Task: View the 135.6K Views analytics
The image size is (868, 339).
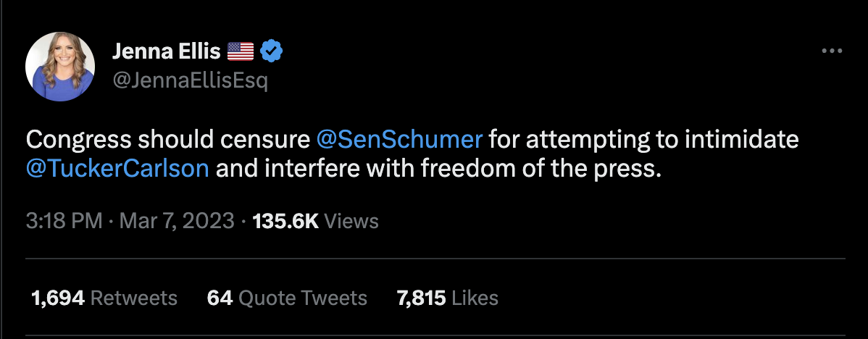Action: pyautogui.click(x=315, y=220)
